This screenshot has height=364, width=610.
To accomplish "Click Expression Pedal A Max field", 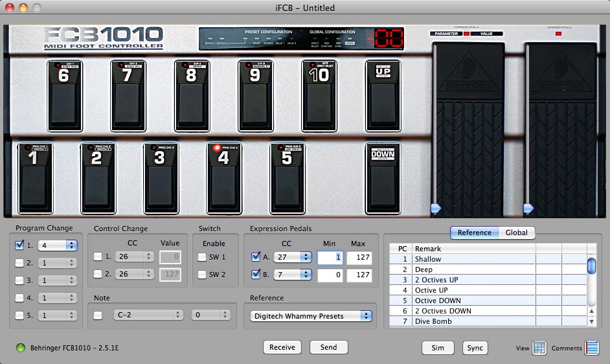I will click(x=359, y=257).
